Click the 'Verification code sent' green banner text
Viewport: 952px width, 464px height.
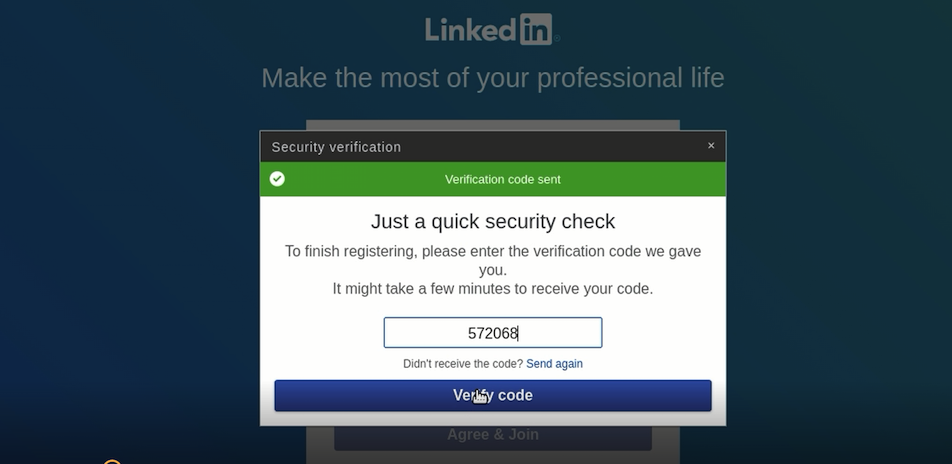[503, 180]
